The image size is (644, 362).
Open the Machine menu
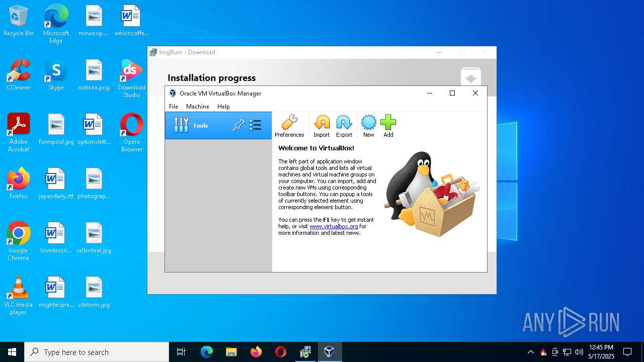coord(198,107)
